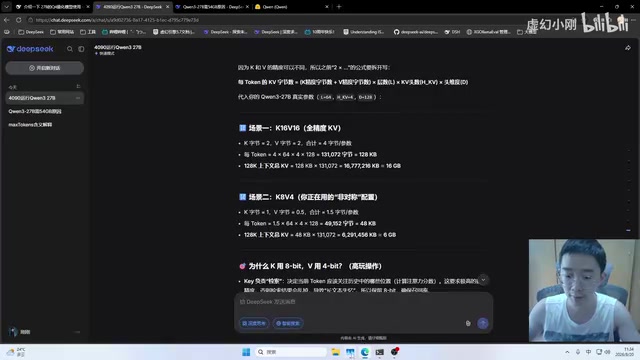
Task: Click the Windows Start button
Action: tap(246, 352)
